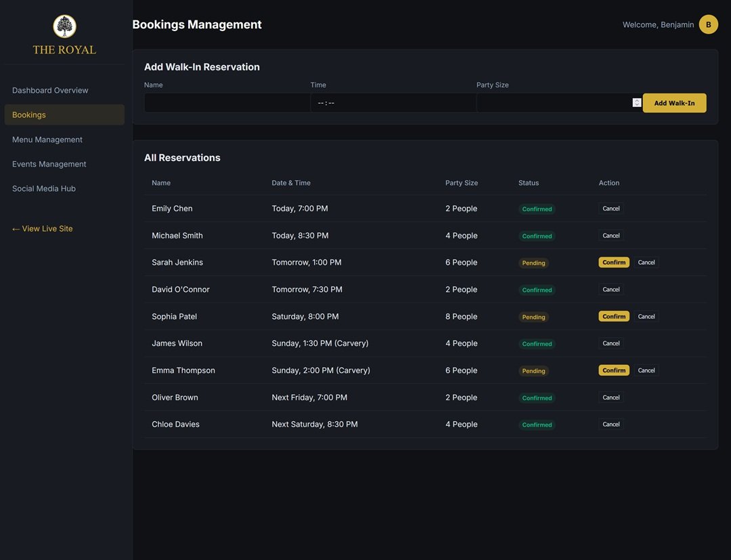Navigate to Social Media Hub
This screenshot has height=560, width=731.
64,188
